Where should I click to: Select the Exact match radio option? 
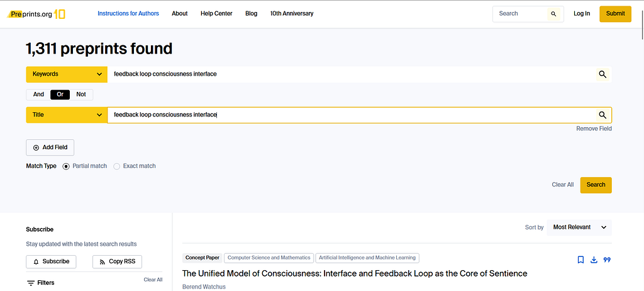(x=116, y=166)
